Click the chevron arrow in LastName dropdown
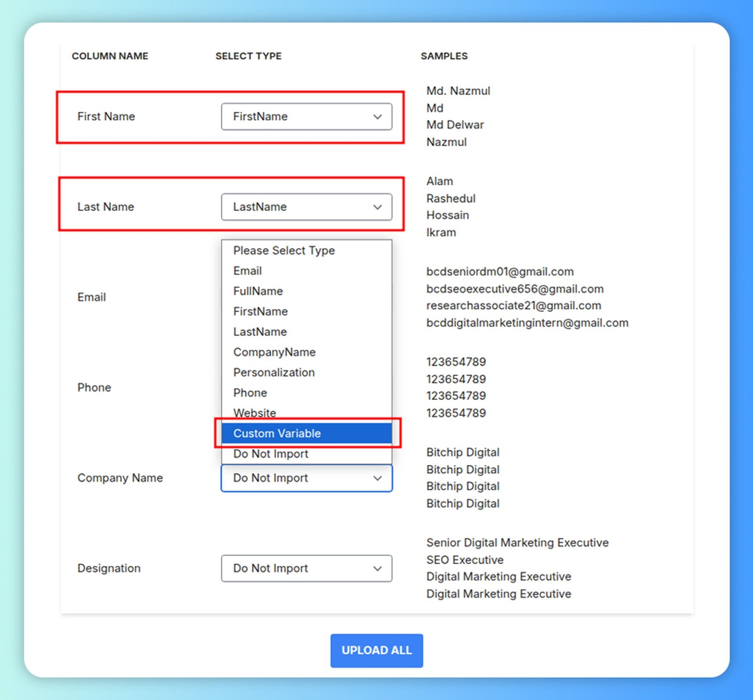The width and height of the screenshot is (753, 700). click(377, 207)
